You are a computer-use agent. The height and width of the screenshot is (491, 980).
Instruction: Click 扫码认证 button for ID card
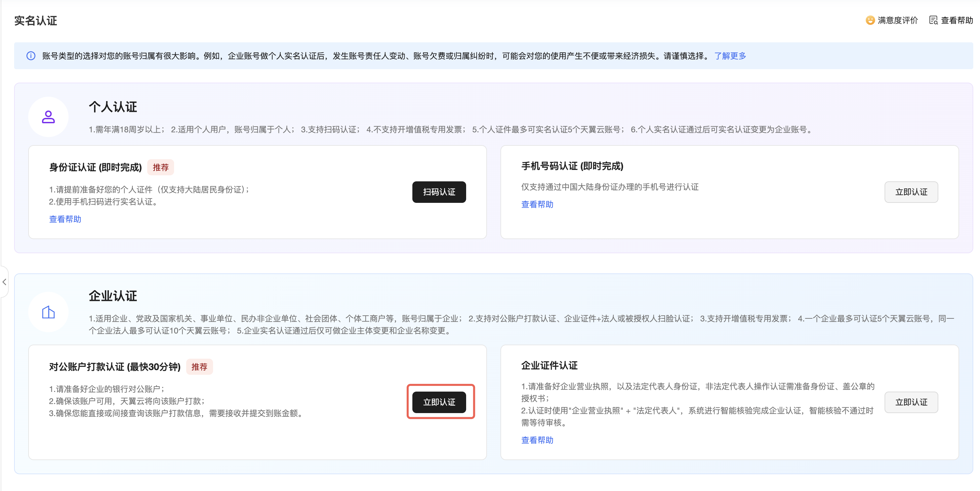(x=439, y=192)
